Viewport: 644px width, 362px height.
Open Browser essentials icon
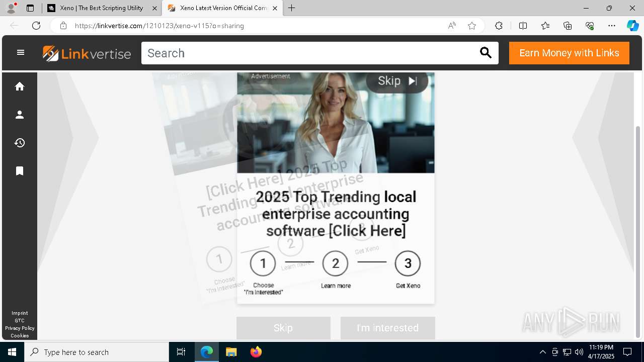(590, 26)
